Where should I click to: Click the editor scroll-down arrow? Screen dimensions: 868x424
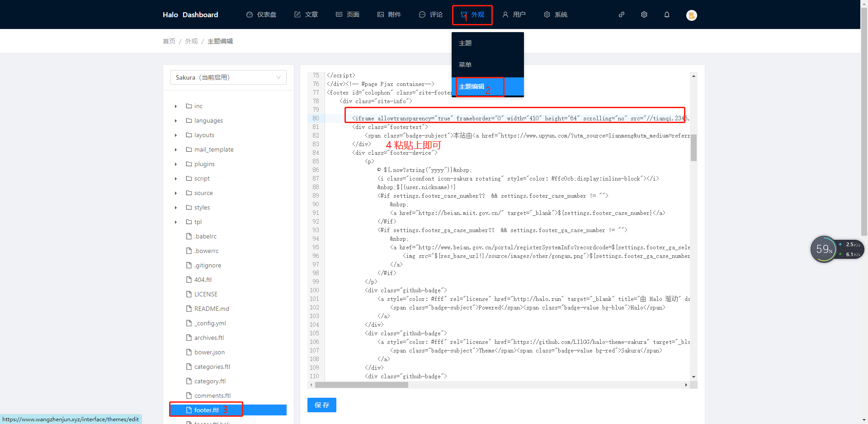pyautogui.click(x=693, y=377)
